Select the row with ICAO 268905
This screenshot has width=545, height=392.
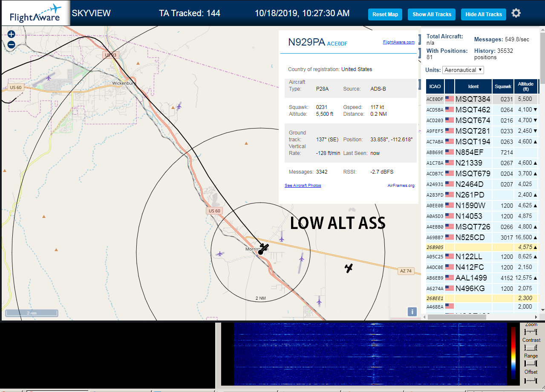[x=482, y=247]
